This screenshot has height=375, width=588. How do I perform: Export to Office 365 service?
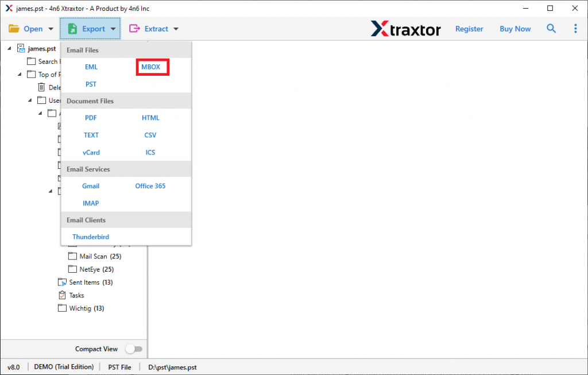(150, 186)
